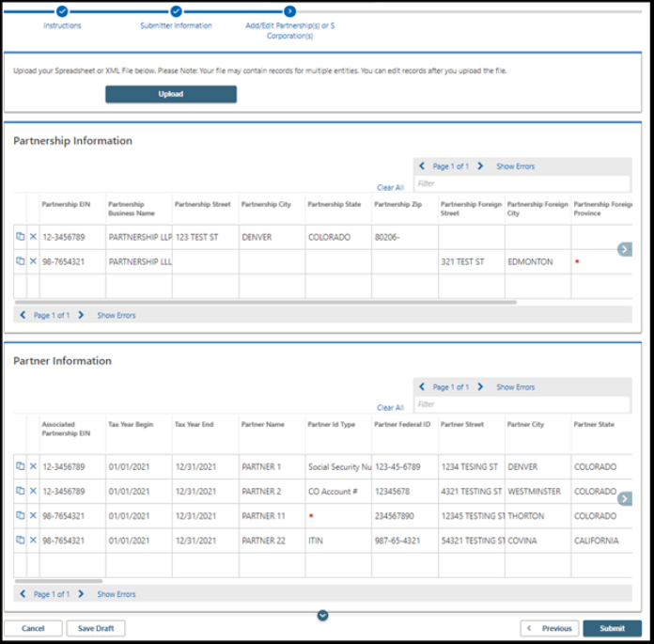Focus the Partner Information Filter field
Viewport: 654px width, 644px height.
(522, 404)
